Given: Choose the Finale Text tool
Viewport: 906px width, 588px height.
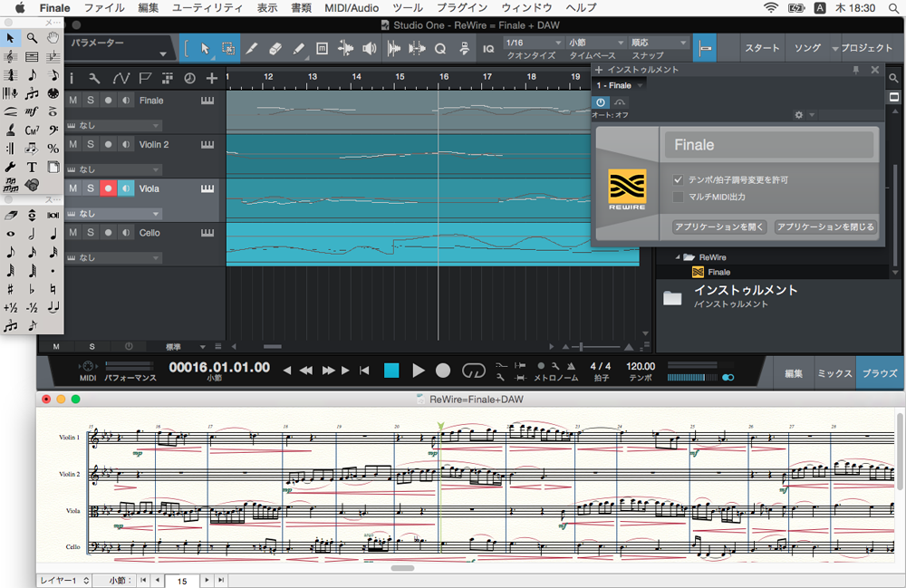Looking at the screenshot, I should [x=32, y=167].
